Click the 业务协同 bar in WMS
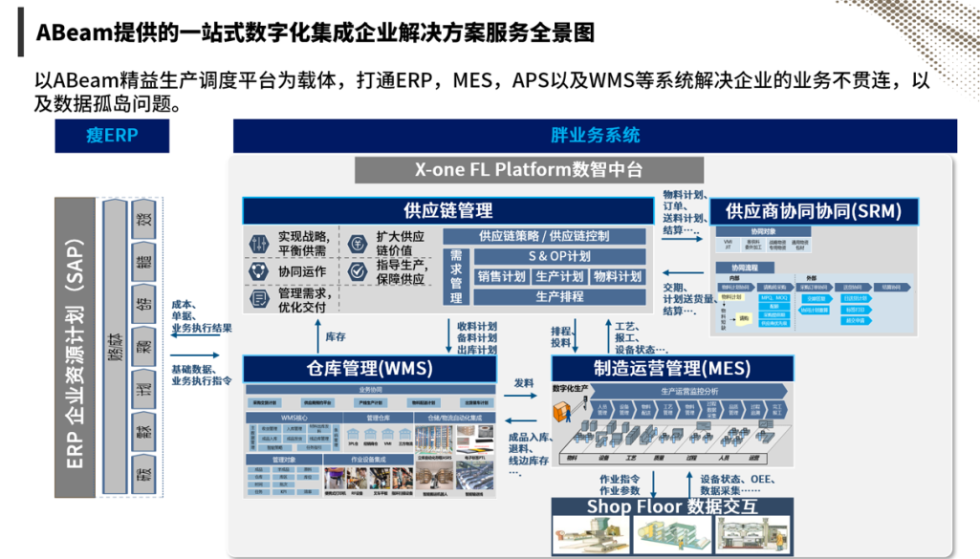Screen dimensions: 980x559 371,390
